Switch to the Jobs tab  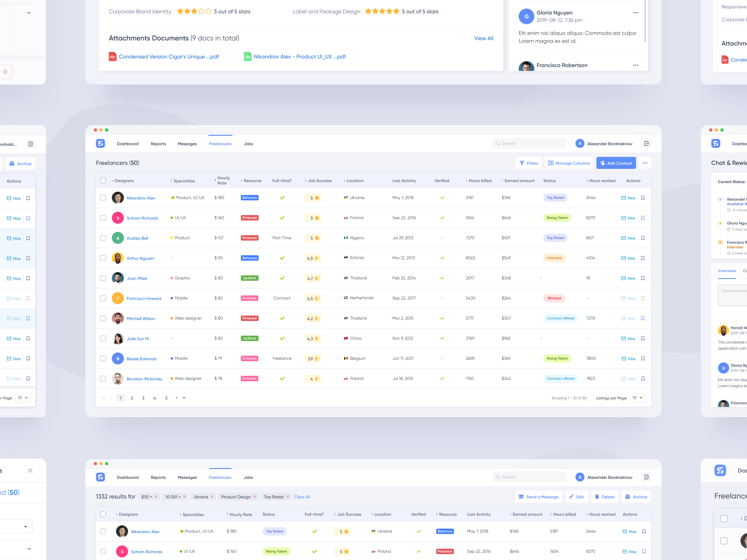tap(248, 144)
